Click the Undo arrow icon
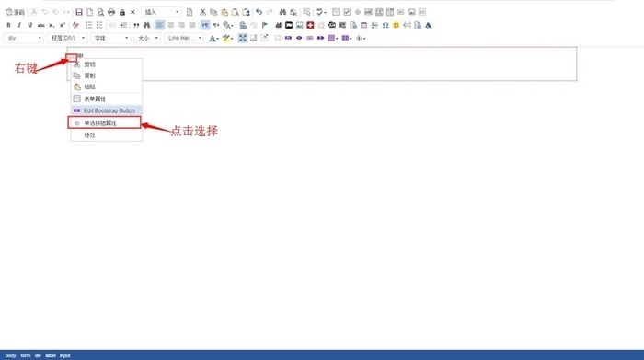Screen dimensions: 644x360 (259, 12)
